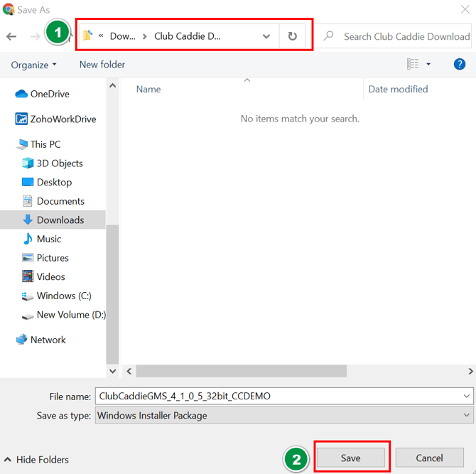Click the Cancel button
Image resolution: width=476 pixels, height=474 pixels.
tap(429, 458)
